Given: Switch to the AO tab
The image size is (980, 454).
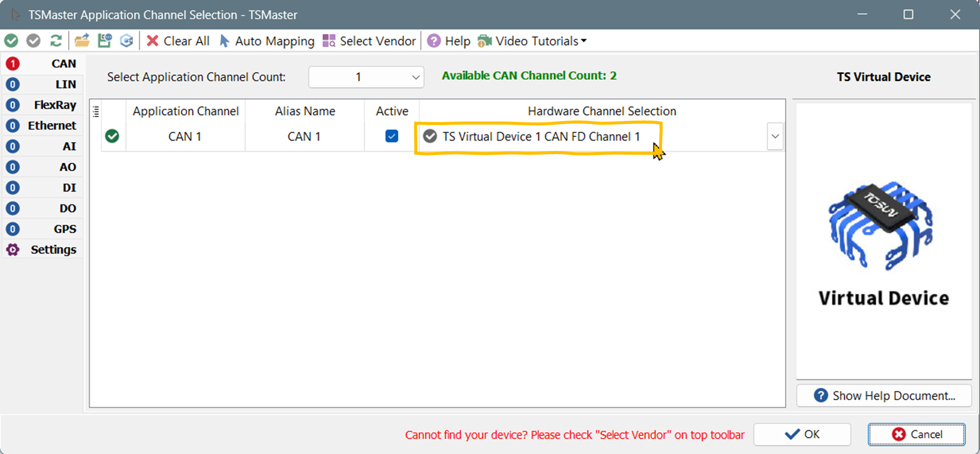Looking at the screenshot, I should 42,167.
